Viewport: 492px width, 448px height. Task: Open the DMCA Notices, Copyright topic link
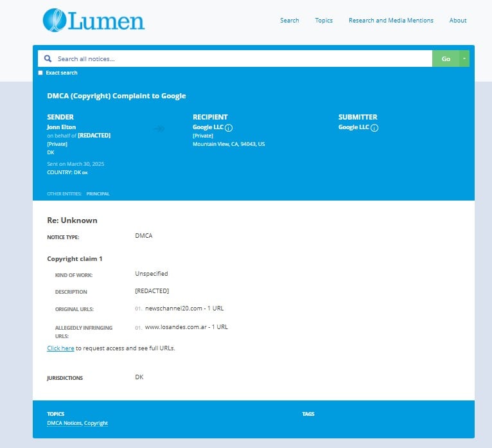coord(78,423)
